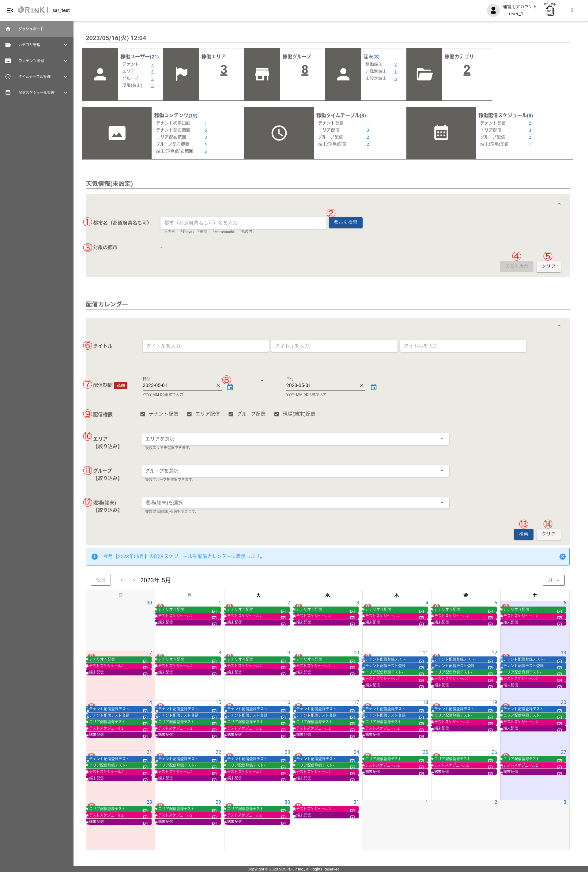Toggle the エリア配信 checkbox
Image resolution: width=588 pixels, height=872 pixels.
(189, 414)
